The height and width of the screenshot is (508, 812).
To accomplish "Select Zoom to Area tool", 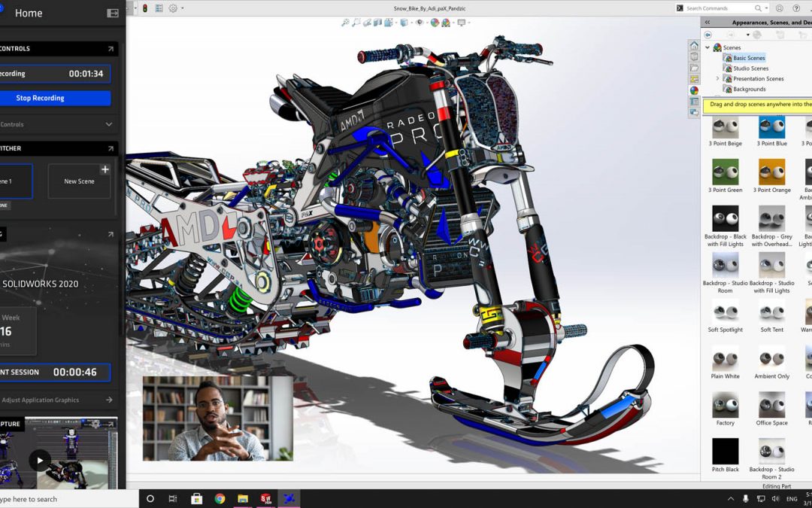I will click(x=356, y=23).
